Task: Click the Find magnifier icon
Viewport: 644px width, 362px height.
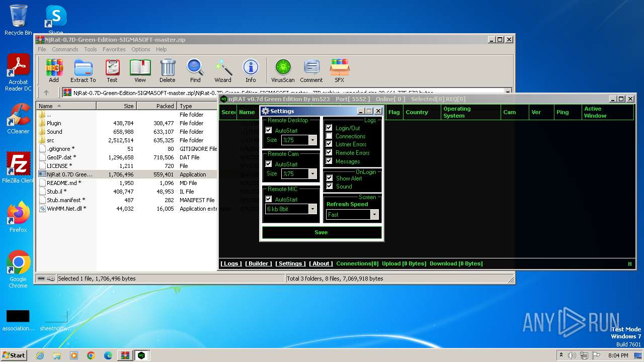Action: pyautogui.click(x=195, y=70)
